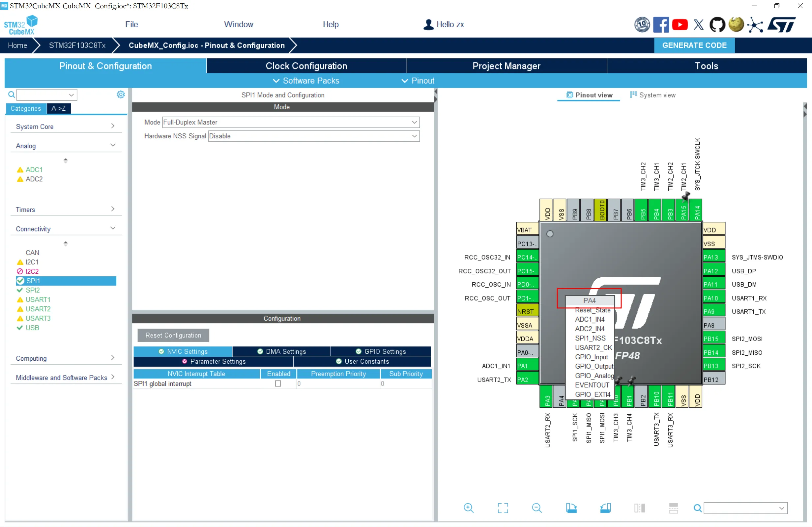The width and height of the screenshot is (812, 527).
Task: Select ADC1_IN4 in the PA4 pin menu
Action: coord(590,319)
